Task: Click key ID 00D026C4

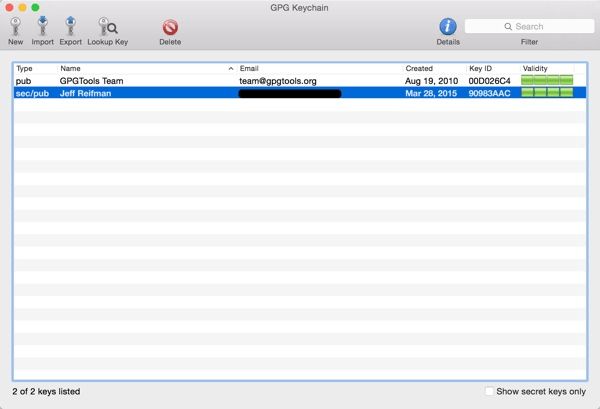Action: pyautogui.click(x=489, y=81)
